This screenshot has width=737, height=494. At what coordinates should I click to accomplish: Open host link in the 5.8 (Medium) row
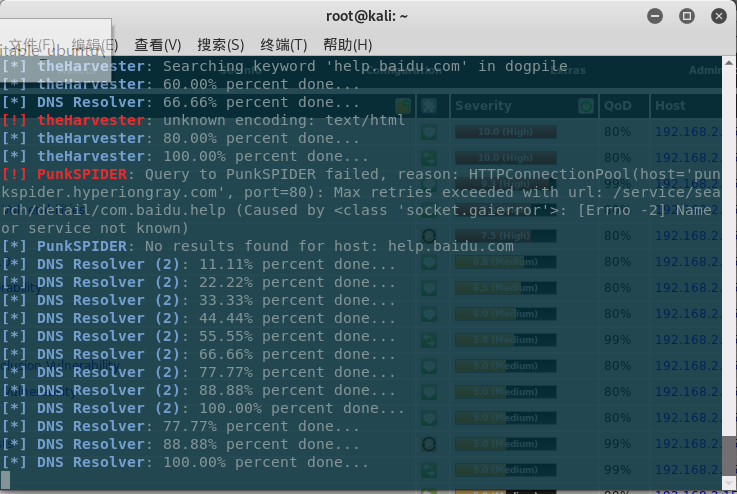[688, 340]
